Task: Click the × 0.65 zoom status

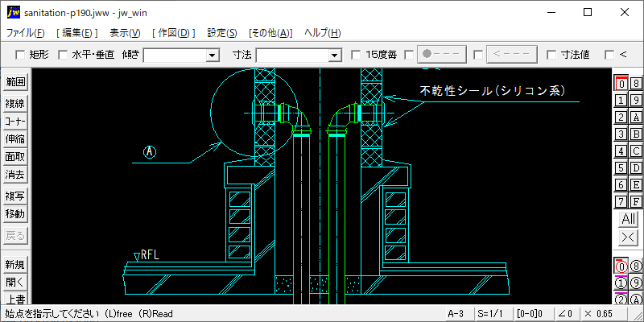Action: click(x=603, y=314)
